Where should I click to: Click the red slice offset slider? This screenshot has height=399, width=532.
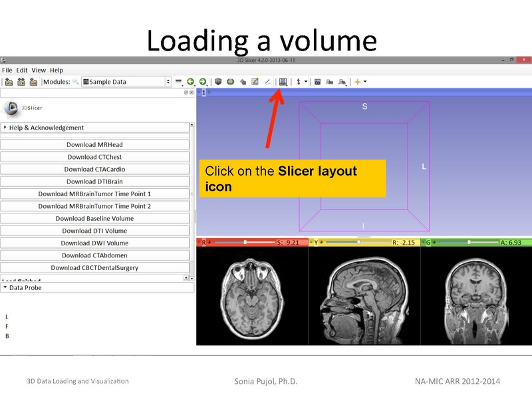[x=245, y=242]
